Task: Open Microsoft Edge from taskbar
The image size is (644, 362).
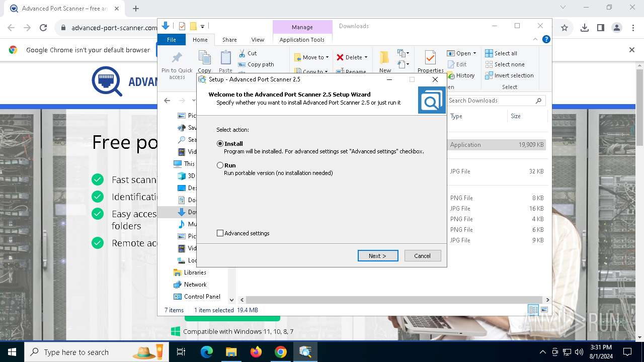Action: pyautogui.click(x=207, y=352)
